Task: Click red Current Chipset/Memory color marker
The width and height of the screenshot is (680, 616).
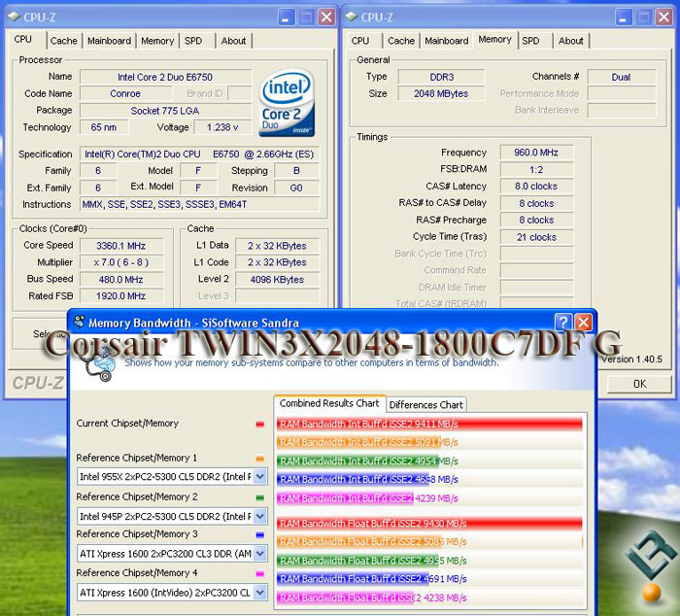Action: (x=259, y=424)
